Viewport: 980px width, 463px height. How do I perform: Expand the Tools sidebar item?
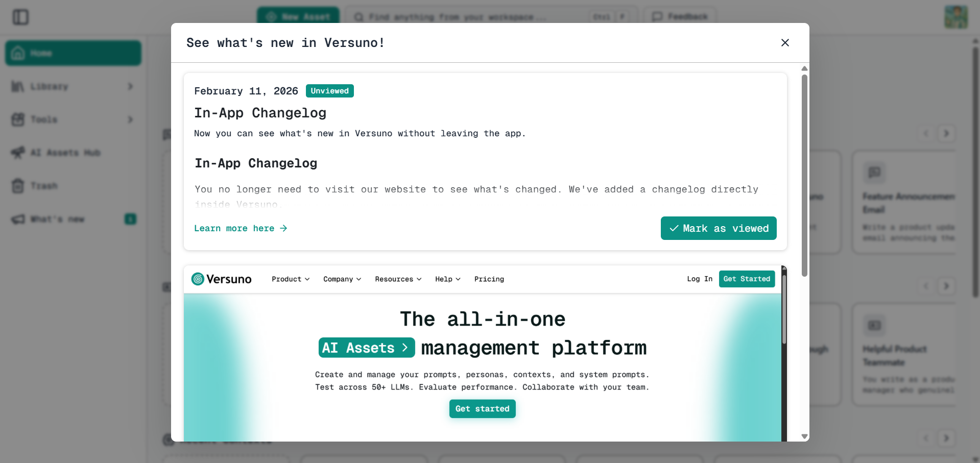coord(73,119)
